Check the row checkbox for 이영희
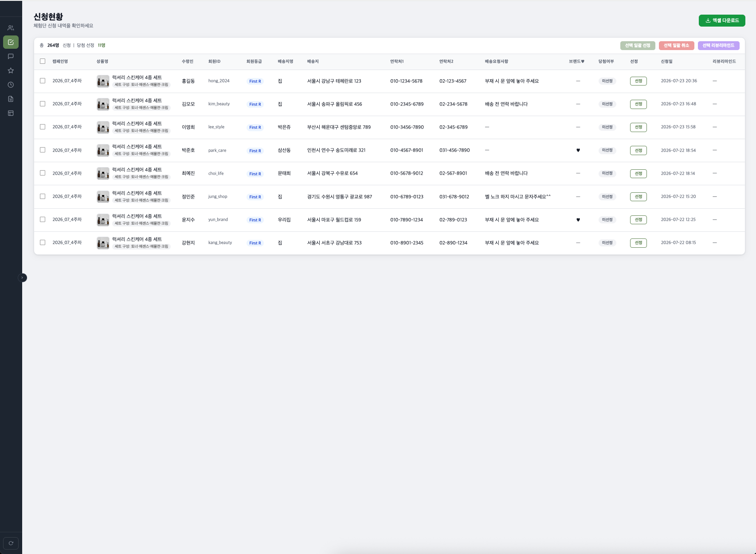756x554 pixels. tap(43, 127)
